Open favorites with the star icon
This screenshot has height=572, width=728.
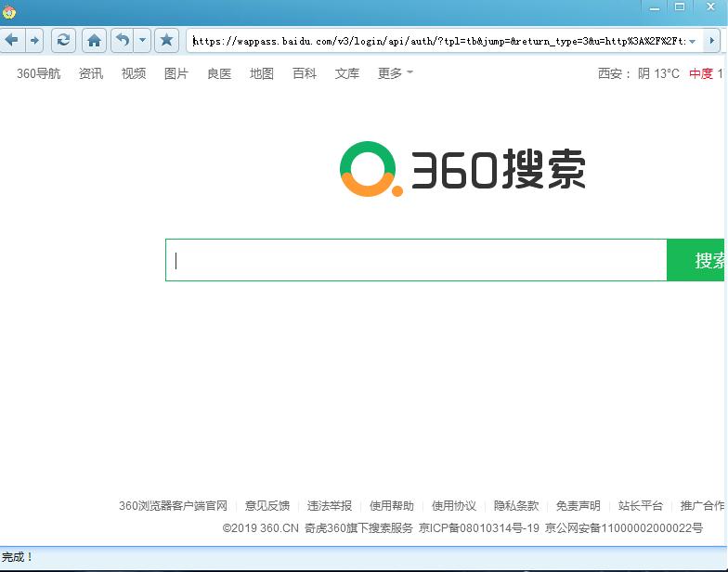pos(167,40)
